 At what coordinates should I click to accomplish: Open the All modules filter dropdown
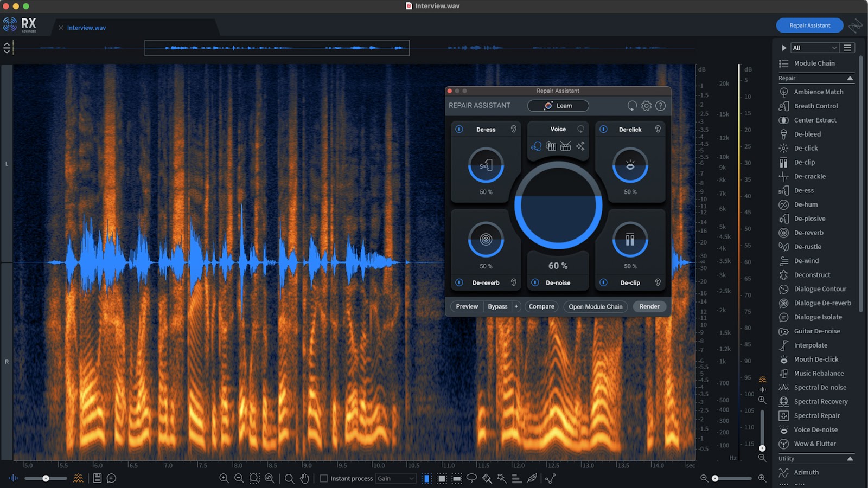pos(814,48)
